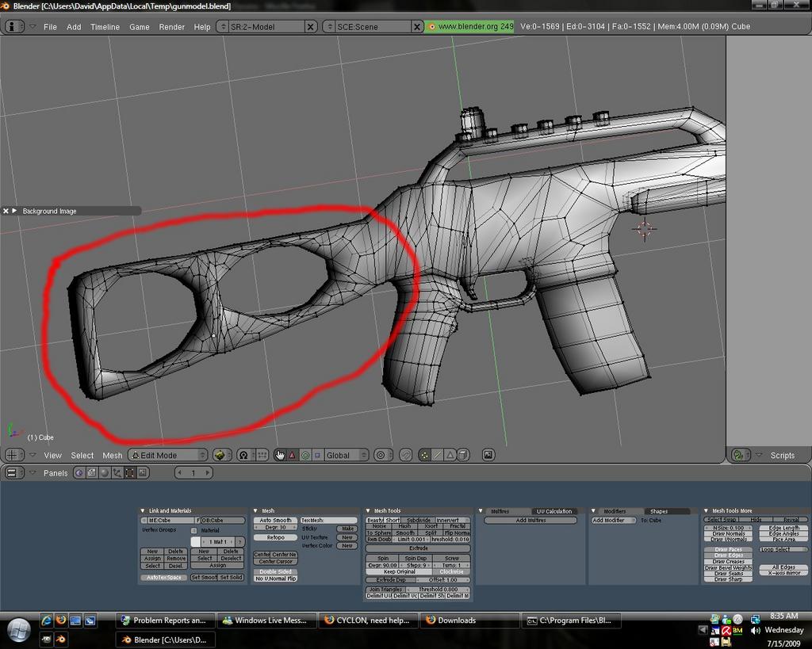Open the Render menu

point(171,27)
